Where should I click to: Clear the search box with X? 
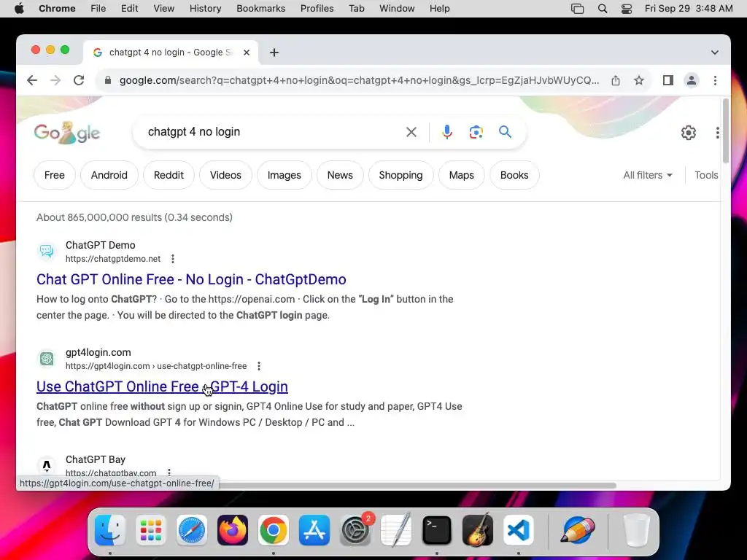(x=411, y=132)
